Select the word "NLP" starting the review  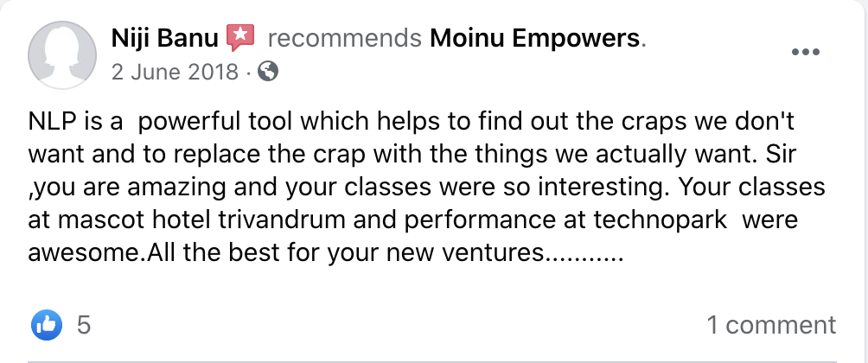(48, 122)
